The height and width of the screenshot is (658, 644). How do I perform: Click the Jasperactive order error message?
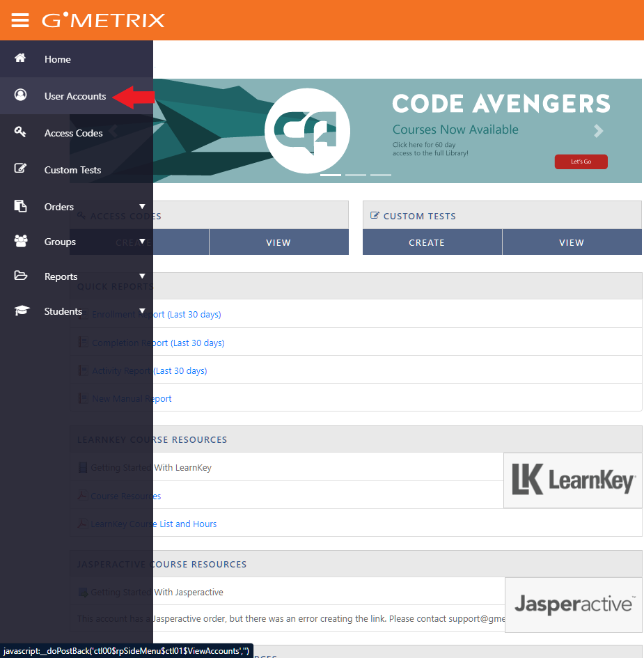(x=291, y=618)
